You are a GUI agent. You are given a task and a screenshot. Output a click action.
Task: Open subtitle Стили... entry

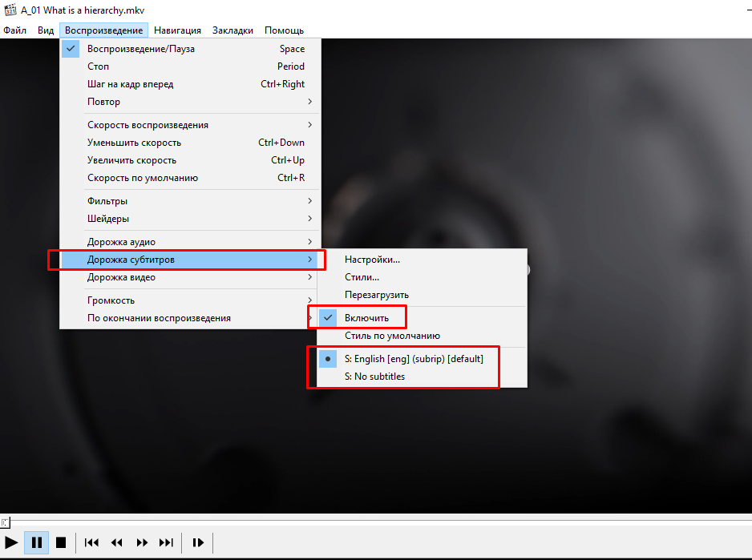tap(422, 277)
